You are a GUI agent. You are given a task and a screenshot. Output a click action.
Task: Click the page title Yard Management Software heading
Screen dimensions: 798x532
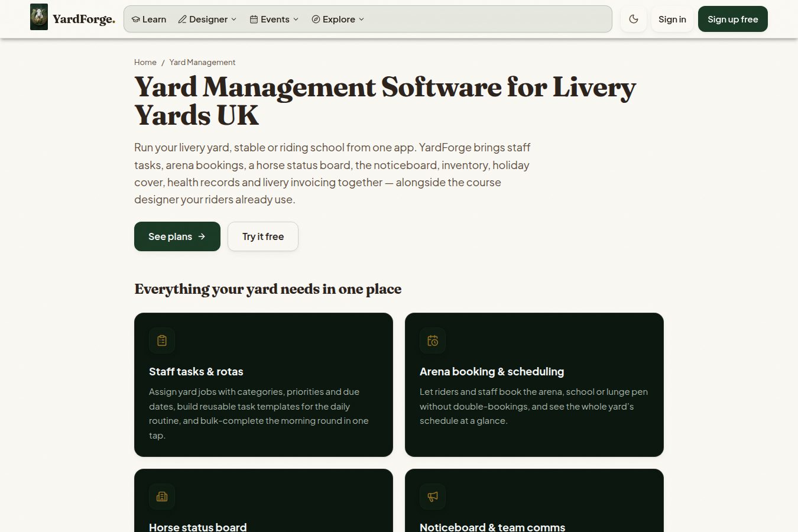click(385, 101)
